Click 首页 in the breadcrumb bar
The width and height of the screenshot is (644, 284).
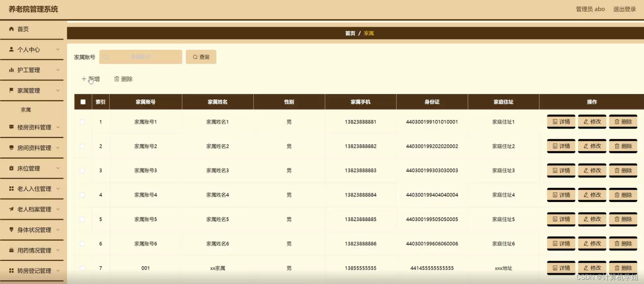(350, 33)
